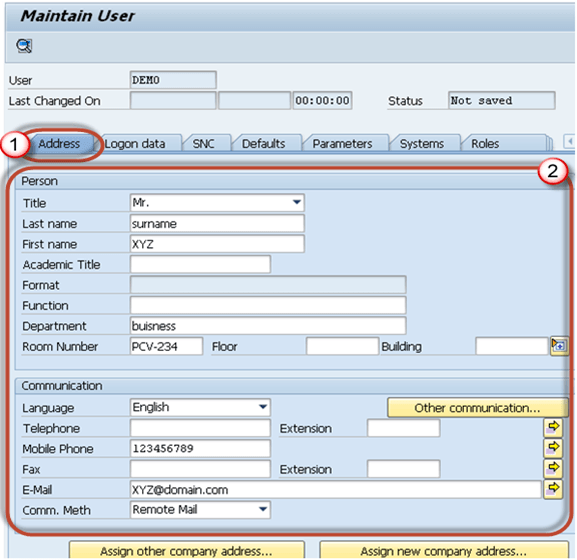Click the Last Changed On label
This screenshot has height=560, width=577.
54,101
